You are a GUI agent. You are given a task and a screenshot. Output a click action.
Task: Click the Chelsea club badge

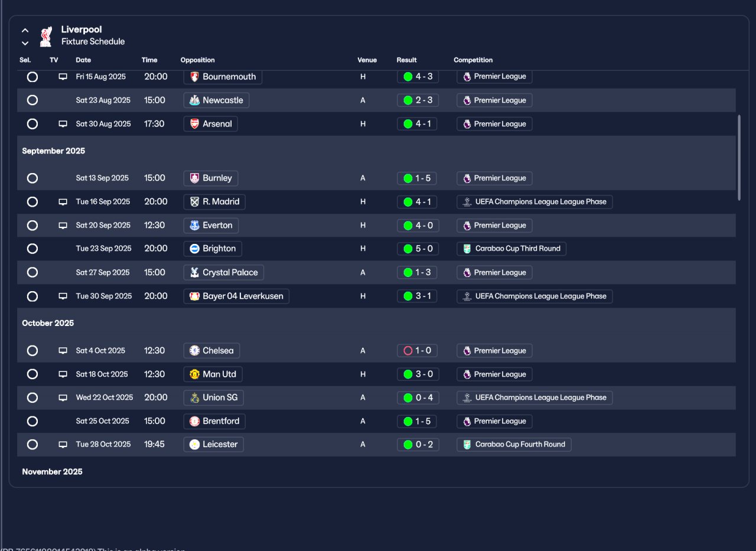pos(194,351)
